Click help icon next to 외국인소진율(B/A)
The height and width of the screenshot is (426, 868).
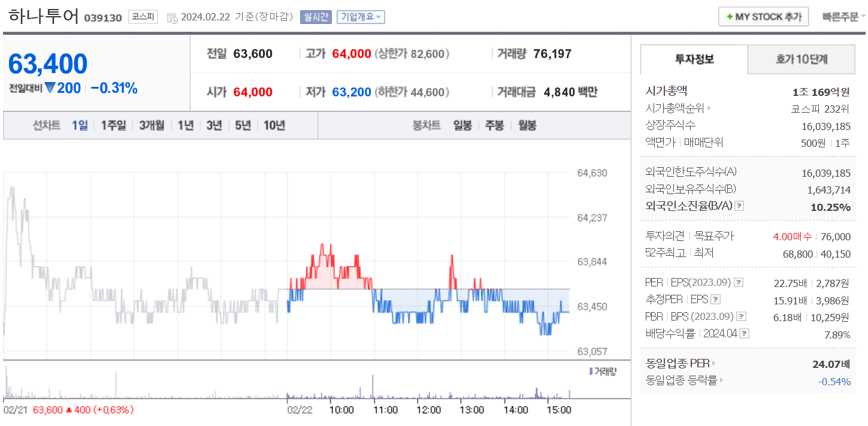point(739,206)
